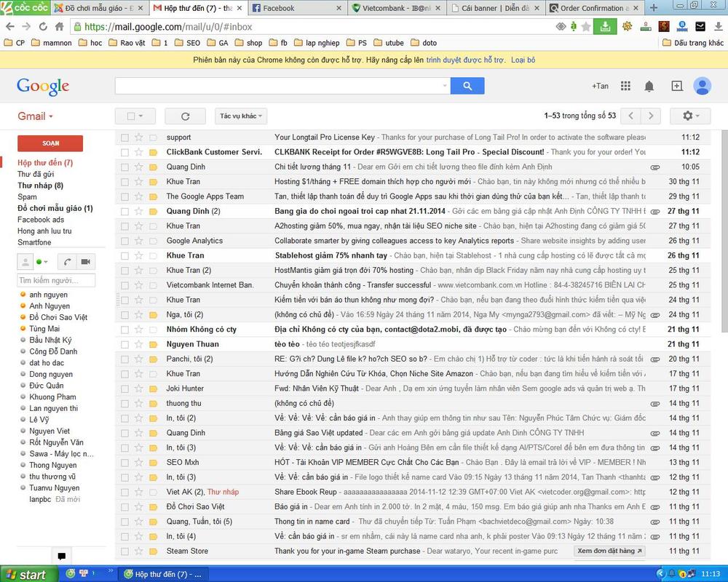The image size is (728, 582).
Task: Select the Steam Store email checkbox
Action: [124, 551]
